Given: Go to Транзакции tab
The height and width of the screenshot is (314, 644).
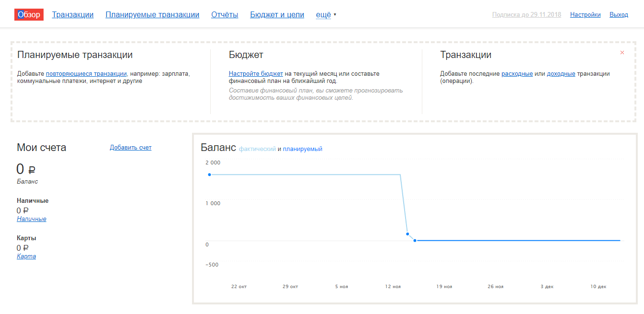Looking at the screenshot, I should [73, 15].
